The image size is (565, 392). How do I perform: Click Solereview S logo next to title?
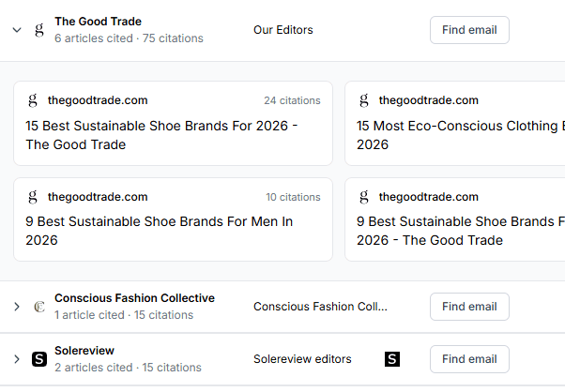(39, 359)
